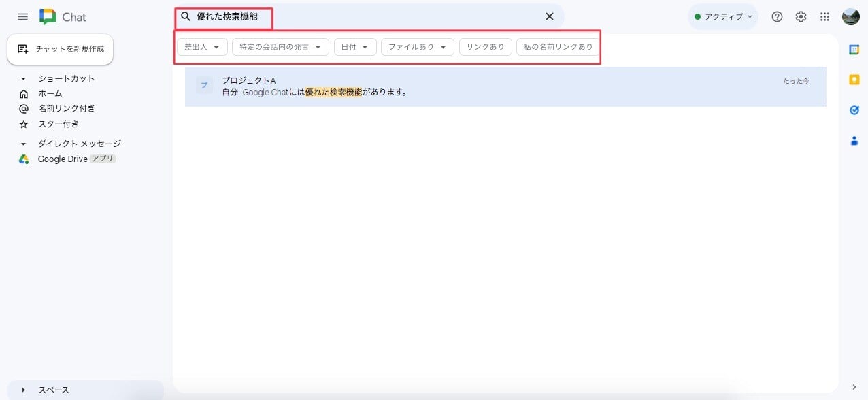The width and height of the screenshot is (868, 400).
Task: Click inside the search field text
Action: point(227,16)
